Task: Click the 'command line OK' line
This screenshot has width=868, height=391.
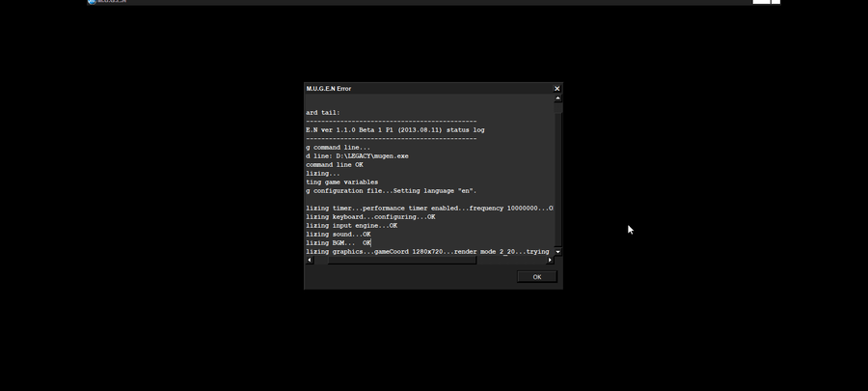Action: click(x=335, y=165)
